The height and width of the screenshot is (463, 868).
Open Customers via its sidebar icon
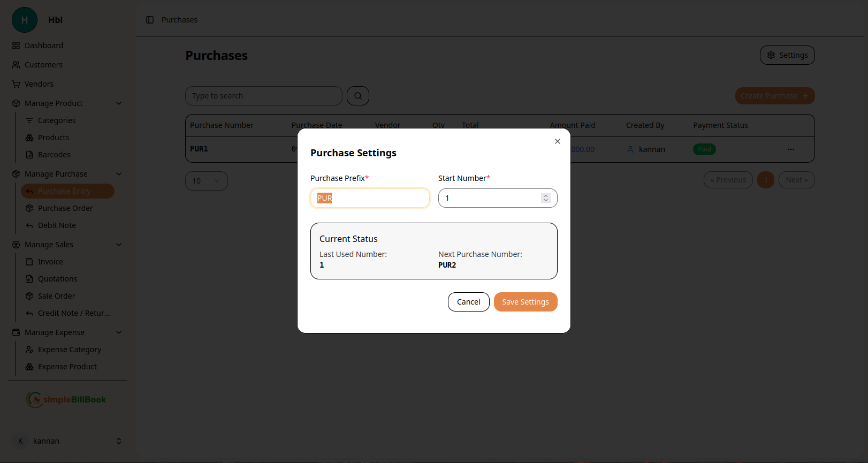(x=16, y=65)
